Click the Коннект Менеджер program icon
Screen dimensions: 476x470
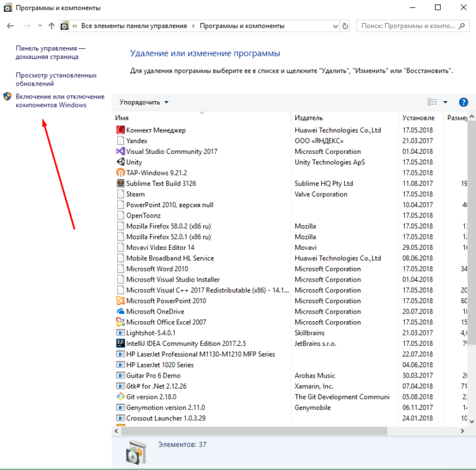pos(120,130)
